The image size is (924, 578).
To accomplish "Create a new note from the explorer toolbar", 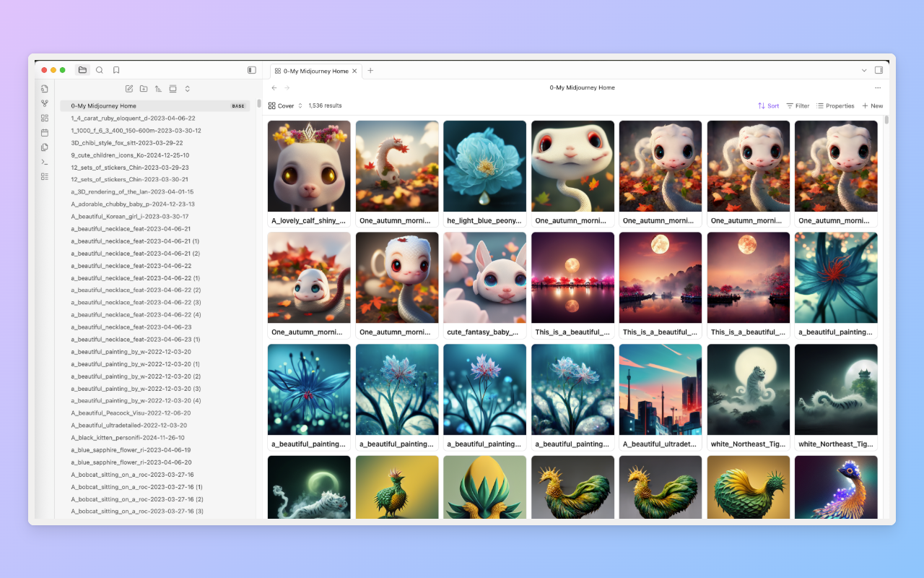I will (129, 89).
